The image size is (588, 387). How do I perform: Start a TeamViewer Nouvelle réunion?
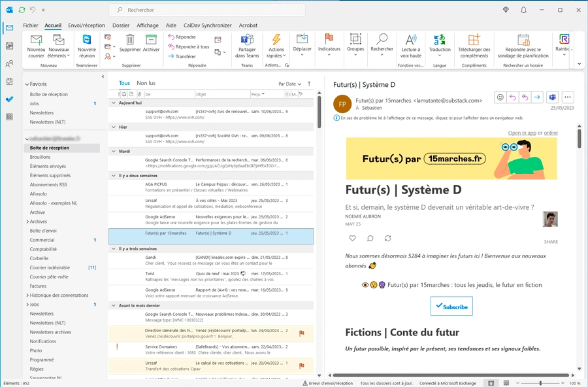point(86,41)
